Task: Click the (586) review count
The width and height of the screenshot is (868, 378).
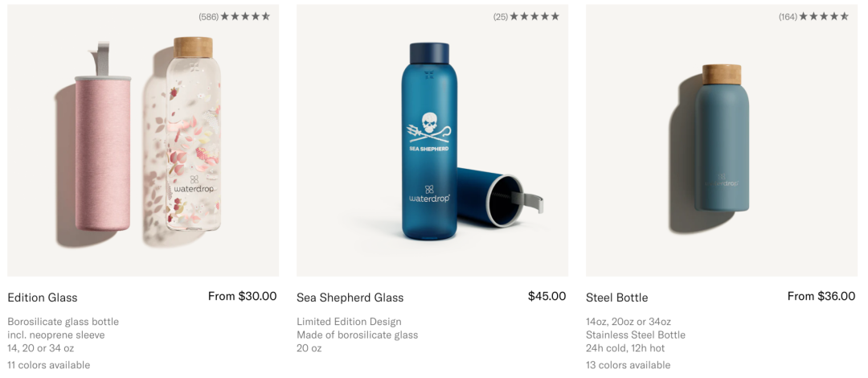Action: click(x=209, y=17)
